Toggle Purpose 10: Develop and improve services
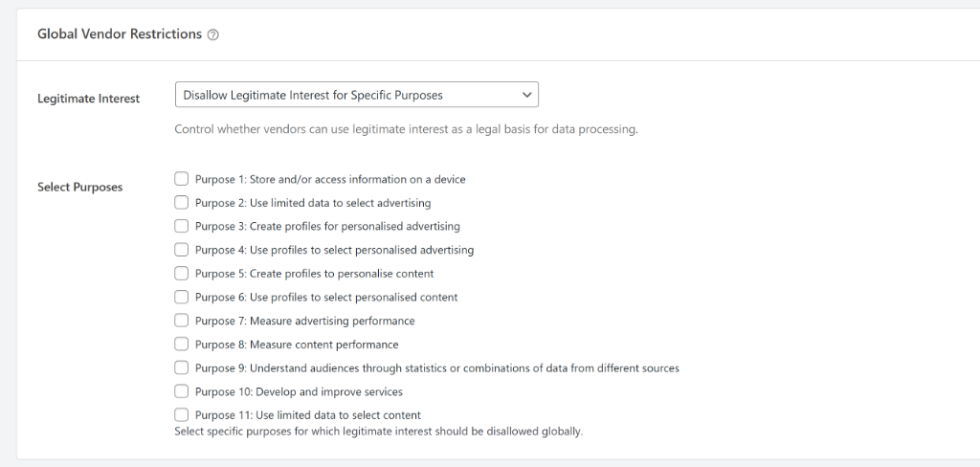 pyautogui.click(x=182, y=391)
